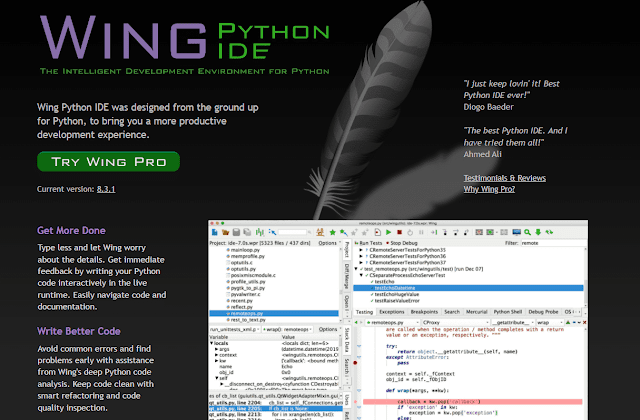The width and height of the screenshot is (640, 420).
Task: Click the green star with magnifier icon
Action: coord(344,232)
